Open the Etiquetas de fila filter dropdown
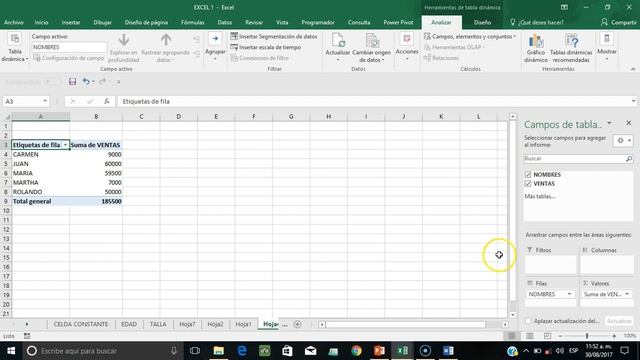Viewport: 640px width, 360px height. click(x=65, y=145)
